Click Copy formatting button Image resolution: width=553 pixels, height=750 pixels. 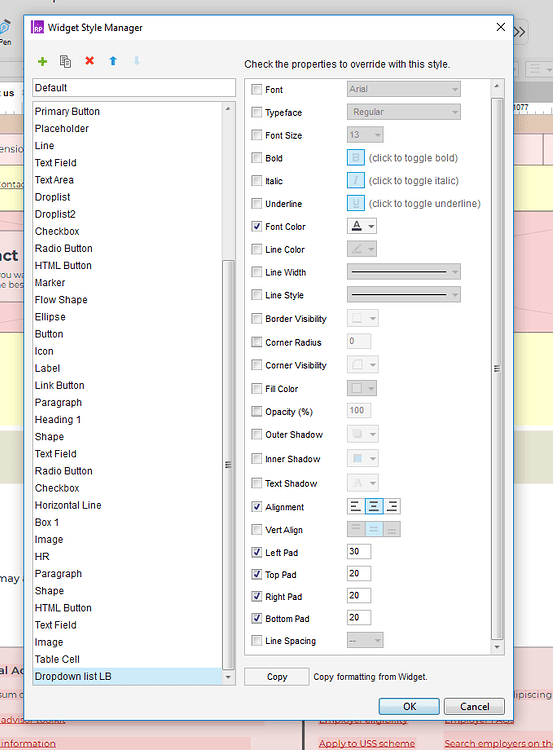[x=276, y=677]
